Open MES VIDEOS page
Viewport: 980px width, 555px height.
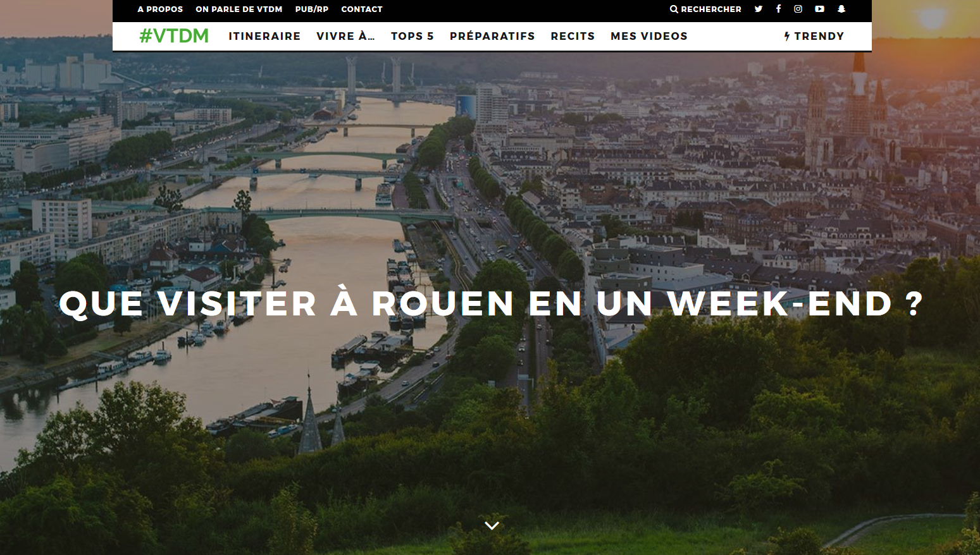click(x=649, y=36)
